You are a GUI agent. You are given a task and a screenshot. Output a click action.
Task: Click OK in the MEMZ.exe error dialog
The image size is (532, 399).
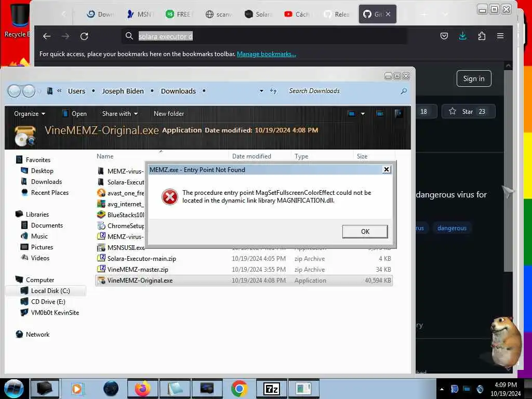(365, 231)
